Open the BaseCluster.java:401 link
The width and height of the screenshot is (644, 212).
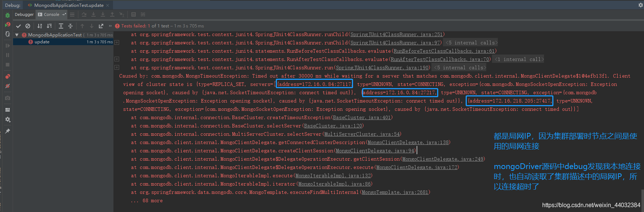click(362, 118)
